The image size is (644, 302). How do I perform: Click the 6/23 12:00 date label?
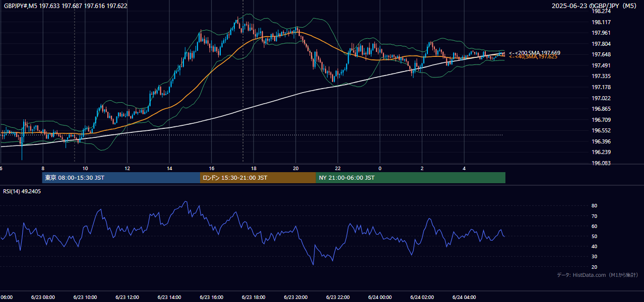coord(127,297)
